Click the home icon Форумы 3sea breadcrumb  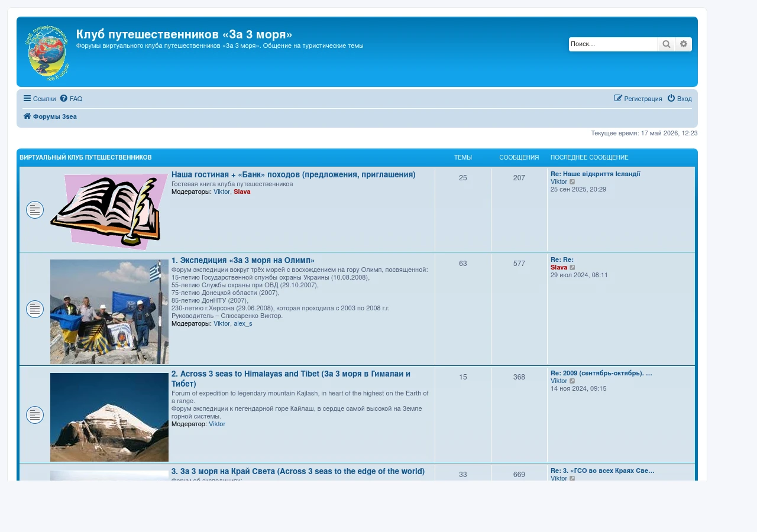[x=50, y=116]
